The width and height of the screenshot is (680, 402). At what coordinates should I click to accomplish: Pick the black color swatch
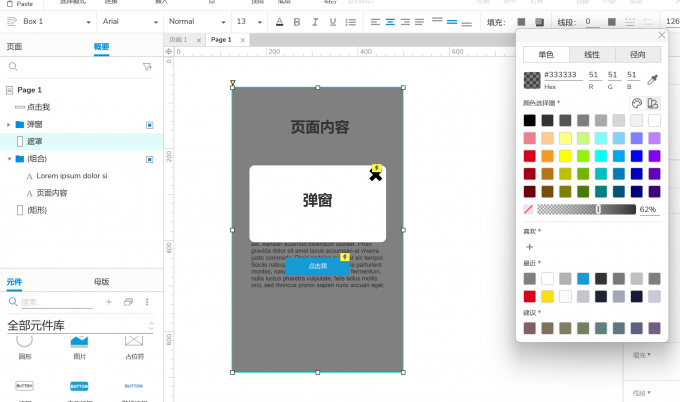click(530, 121)
